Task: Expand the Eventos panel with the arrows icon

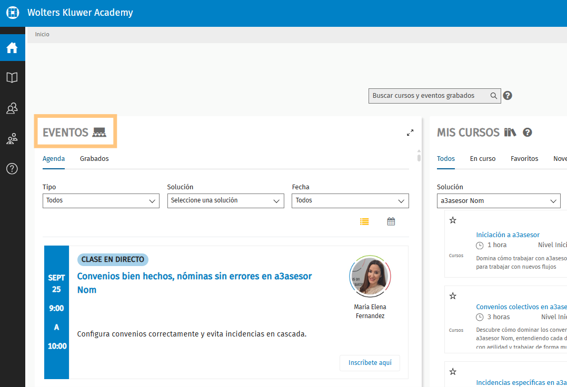Action: pos(410,133)
